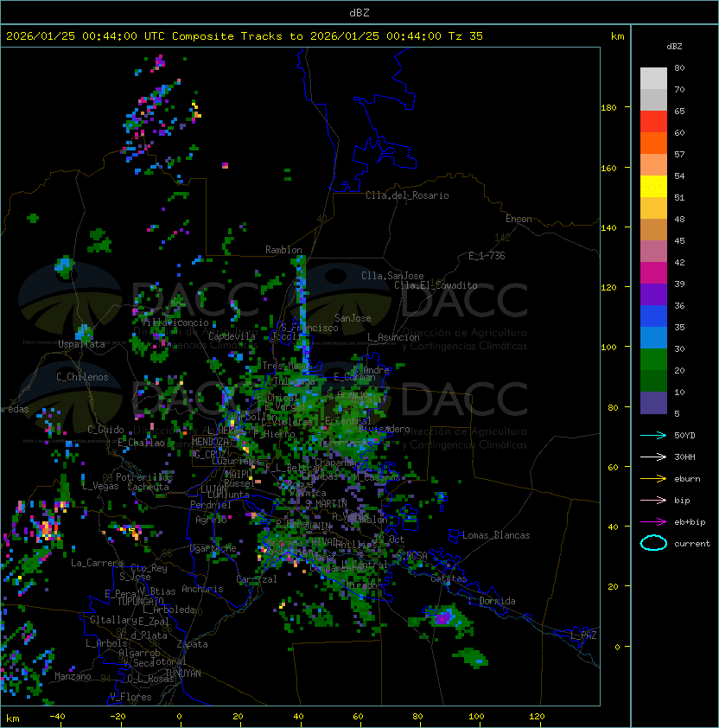
Task: Click the 160 km vertical axis tick
Action: click(608, 168)
